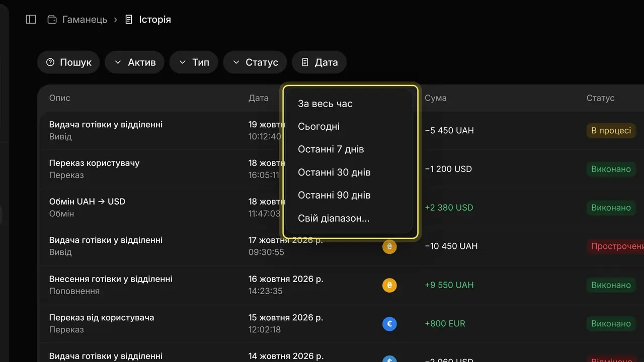This screenshot has width=644, height=362.
Task: Expand the Тип filter dropdown
Action: (194, 62)
